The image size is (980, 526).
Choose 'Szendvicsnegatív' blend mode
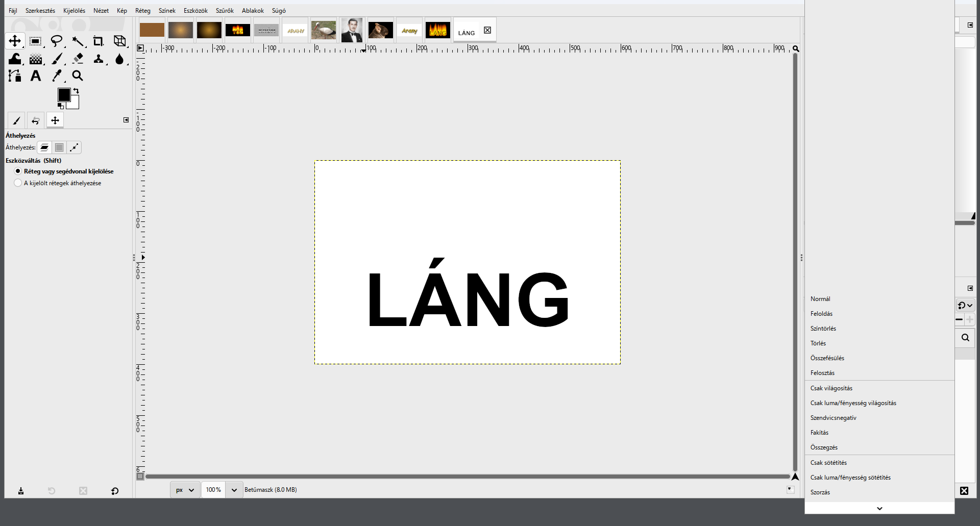[879, 418]
